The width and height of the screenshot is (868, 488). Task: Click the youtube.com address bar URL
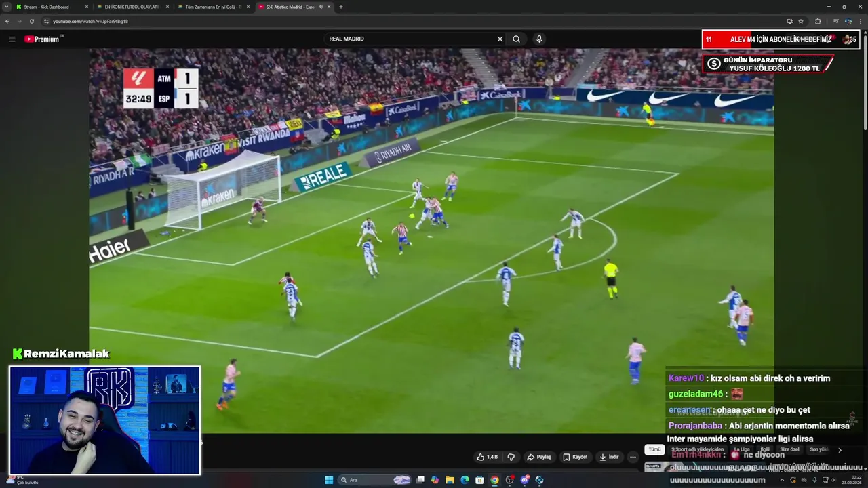(90, 21)
